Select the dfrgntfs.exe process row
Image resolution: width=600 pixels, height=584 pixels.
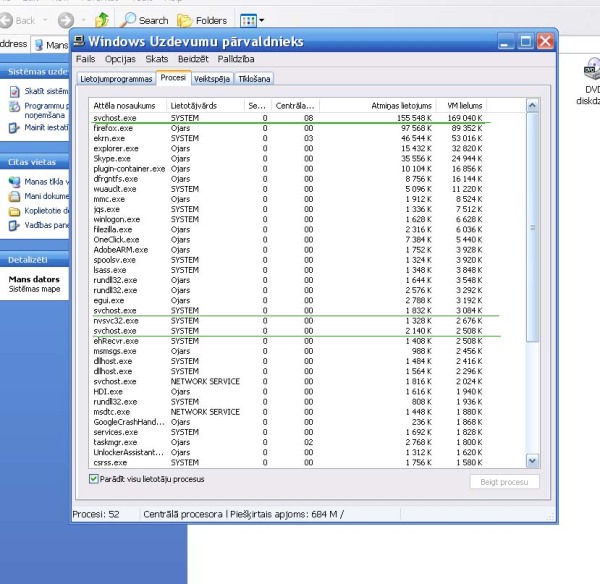coord(288,179)
